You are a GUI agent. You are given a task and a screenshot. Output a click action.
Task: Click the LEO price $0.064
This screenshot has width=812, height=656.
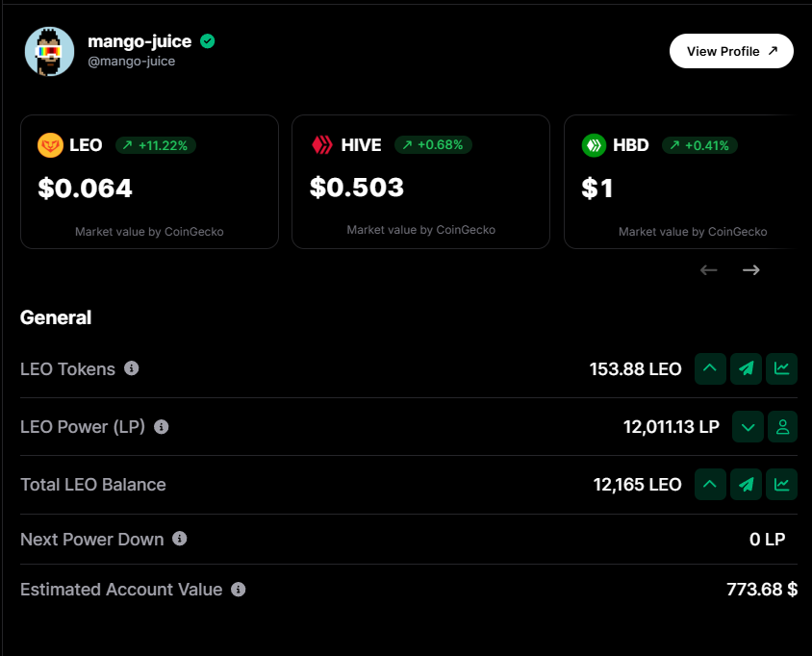click(85, 188)
